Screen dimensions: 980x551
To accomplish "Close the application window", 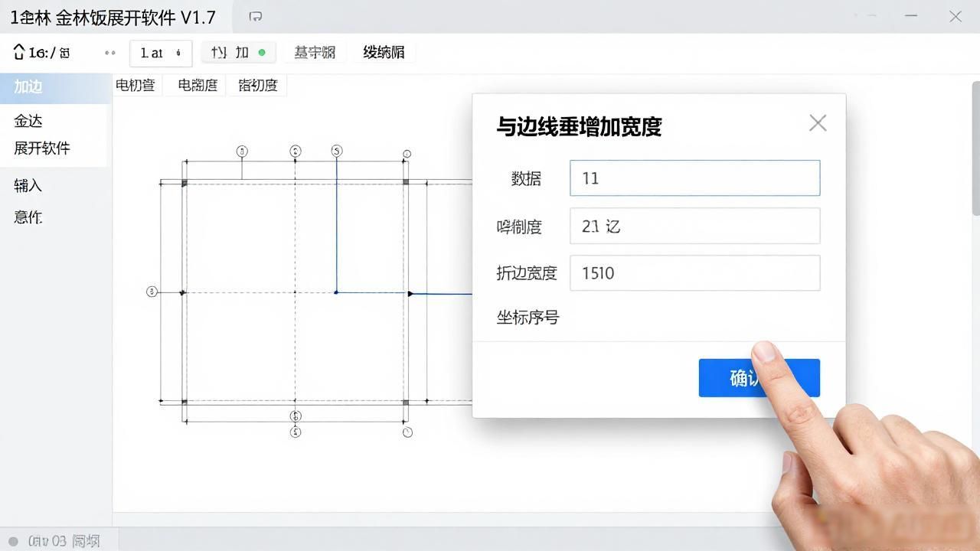I will click(x=955, y=16).
